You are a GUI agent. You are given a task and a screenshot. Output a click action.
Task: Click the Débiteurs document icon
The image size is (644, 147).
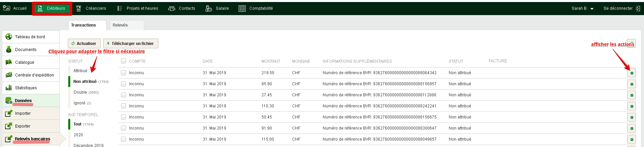40,8
